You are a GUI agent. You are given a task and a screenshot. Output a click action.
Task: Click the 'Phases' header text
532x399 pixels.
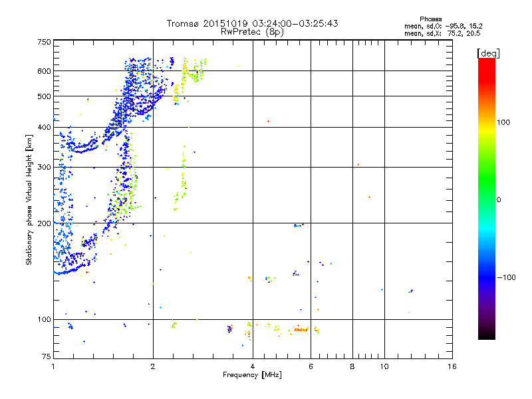[430, 19]
